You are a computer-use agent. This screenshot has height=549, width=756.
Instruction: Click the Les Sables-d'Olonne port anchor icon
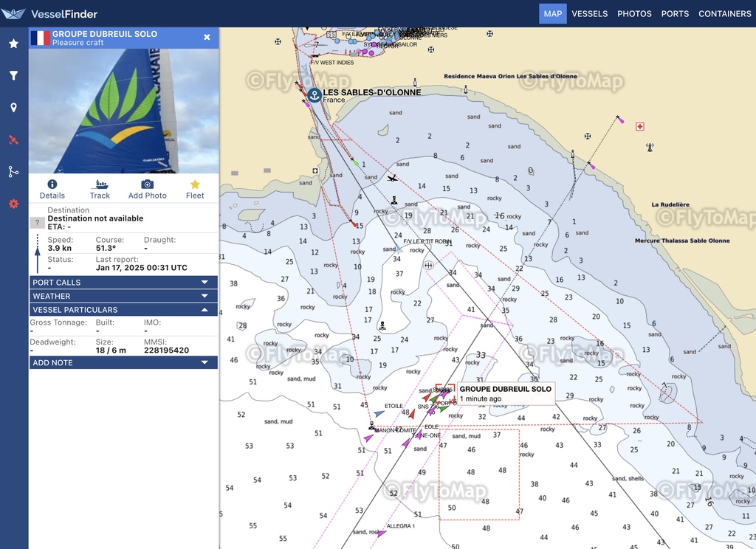coord(315,95)
